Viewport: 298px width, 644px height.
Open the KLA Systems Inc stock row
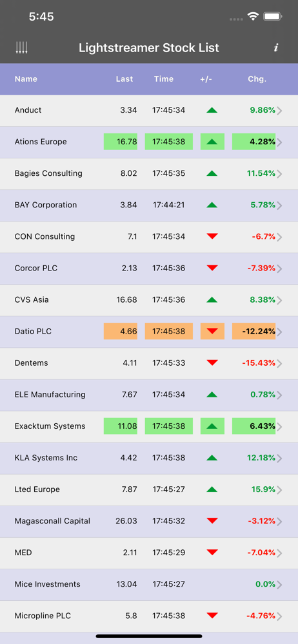point(149,458)
